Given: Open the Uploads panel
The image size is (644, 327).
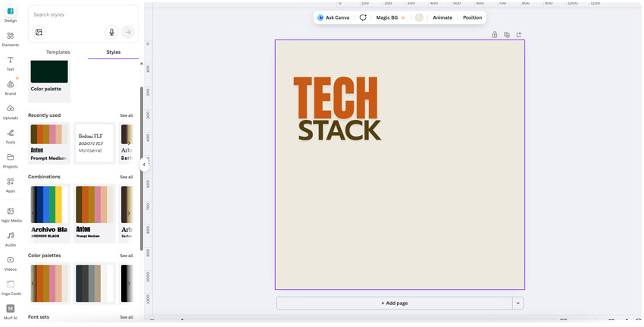Looking at the screenshot, I should [x=11, y=112].
